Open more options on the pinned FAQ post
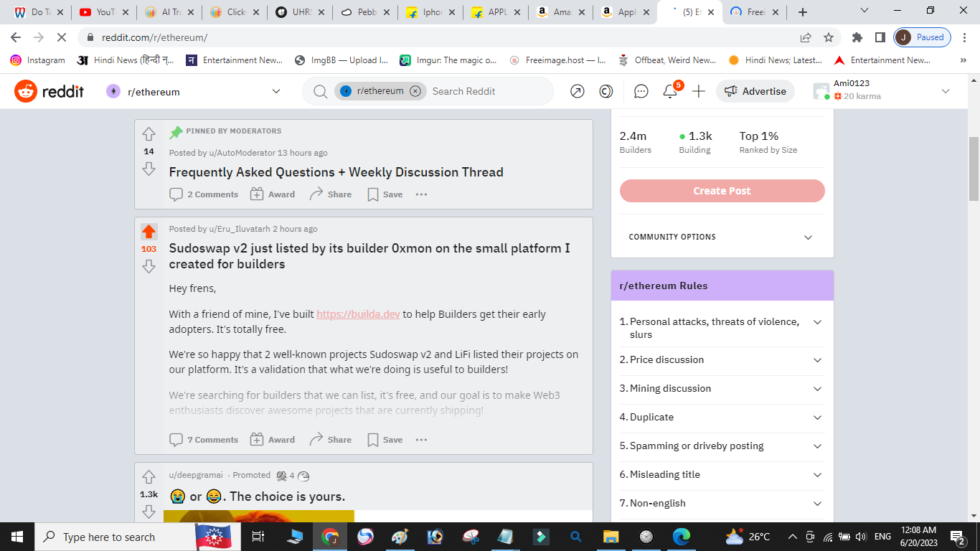This screenshot has width=980, height=551. pos(421,194)
